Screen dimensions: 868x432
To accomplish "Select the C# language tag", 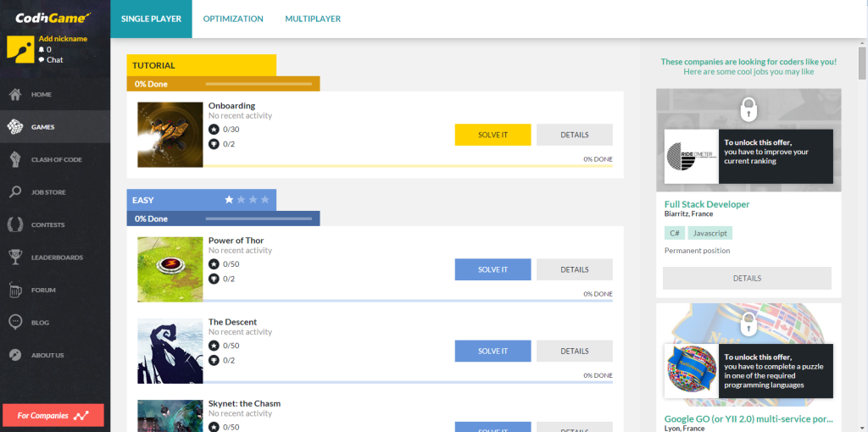I will coord(675,233).
